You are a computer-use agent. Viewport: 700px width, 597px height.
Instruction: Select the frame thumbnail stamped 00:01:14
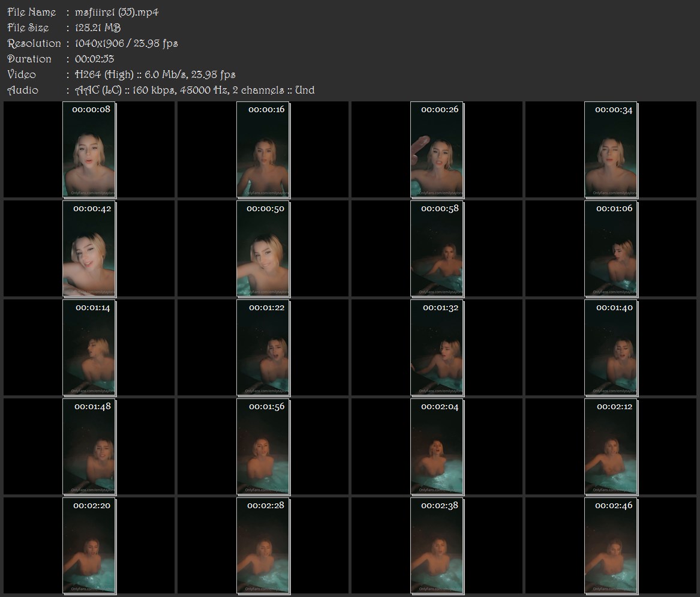[89, 347]
